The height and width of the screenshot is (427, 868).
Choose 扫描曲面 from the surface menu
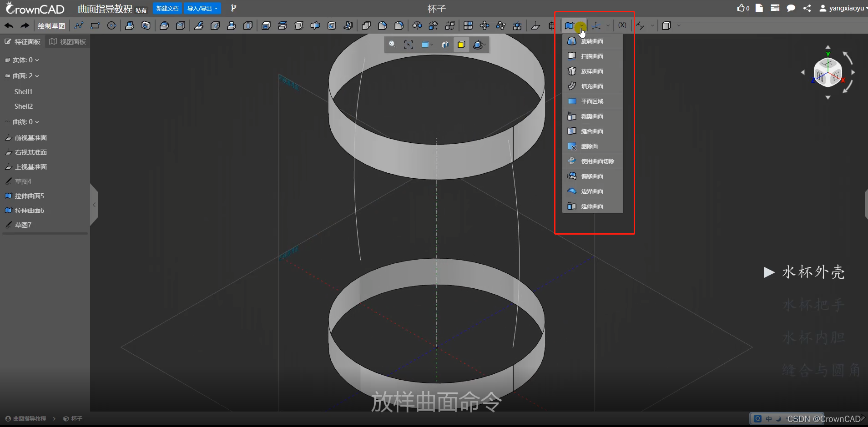(x=592, y=56)
